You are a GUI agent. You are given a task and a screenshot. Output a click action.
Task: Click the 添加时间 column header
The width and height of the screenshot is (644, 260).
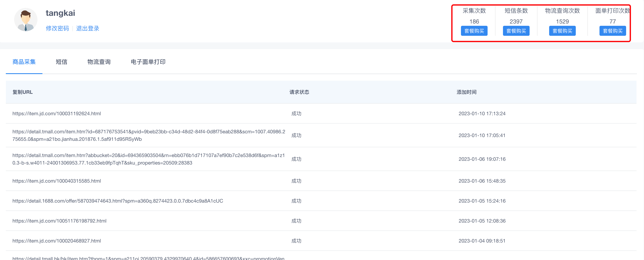(x=467, y=92)
